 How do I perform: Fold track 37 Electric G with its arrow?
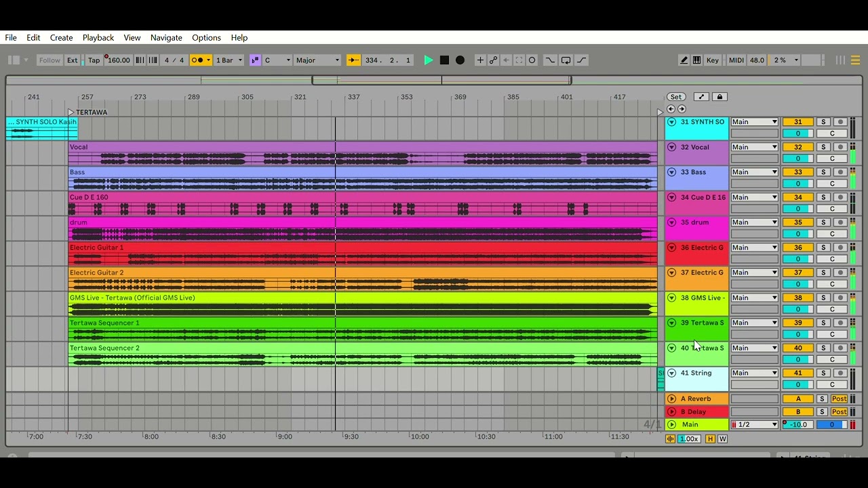[x=671, y=272]
